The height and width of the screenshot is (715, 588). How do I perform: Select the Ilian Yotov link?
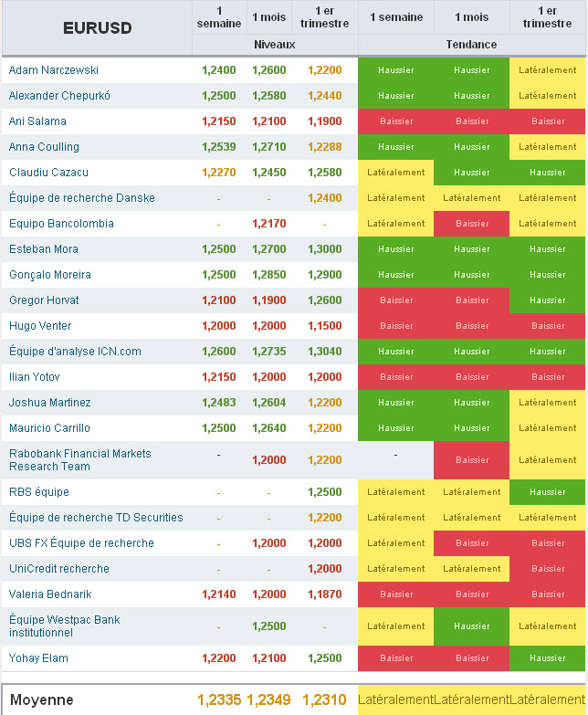tap(34, 376)
